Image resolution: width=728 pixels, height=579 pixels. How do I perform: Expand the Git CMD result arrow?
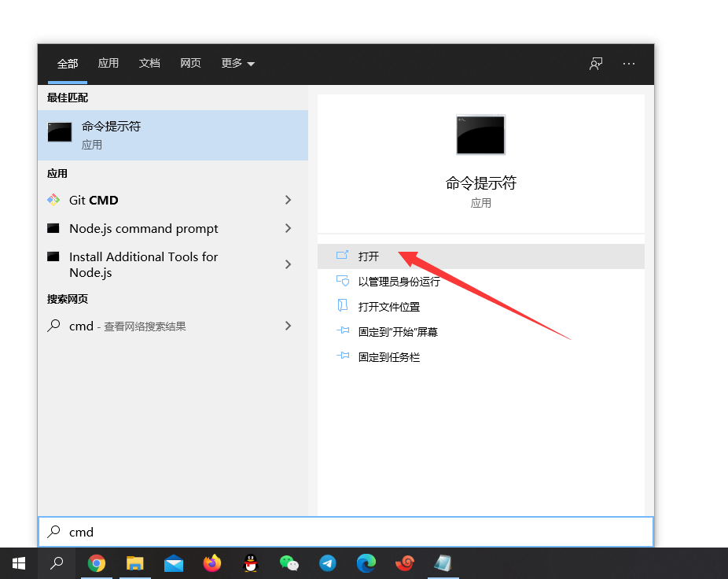coord(288,201)
